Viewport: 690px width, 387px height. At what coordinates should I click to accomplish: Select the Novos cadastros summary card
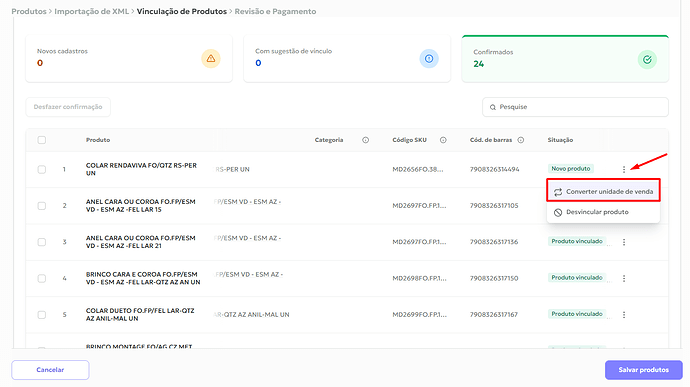click(129, 59)
